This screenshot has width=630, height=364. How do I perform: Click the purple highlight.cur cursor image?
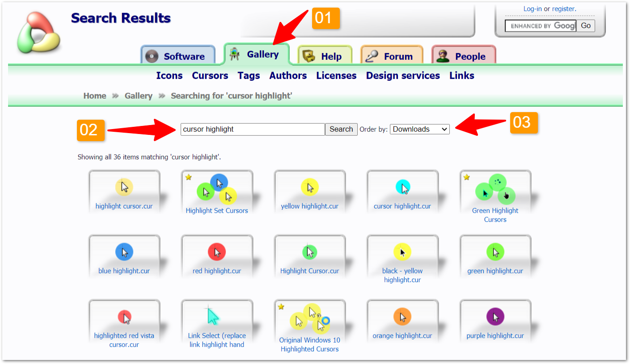pyautogui.click(x=495, y=317)
